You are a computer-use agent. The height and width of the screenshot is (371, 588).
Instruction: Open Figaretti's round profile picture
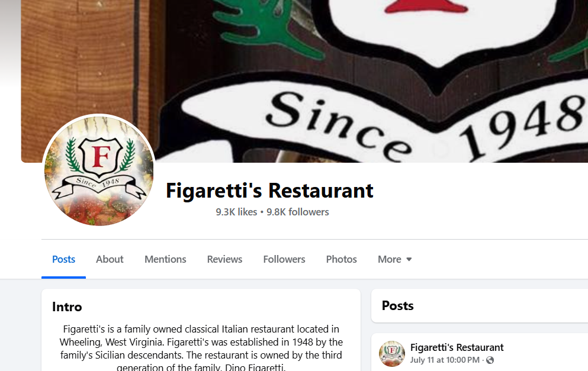[99, 170]
